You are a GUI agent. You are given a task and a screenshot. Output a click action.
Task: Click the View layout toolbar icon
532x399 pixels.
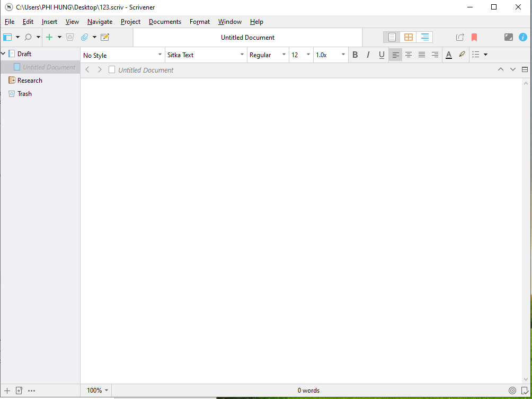point(7,37)
